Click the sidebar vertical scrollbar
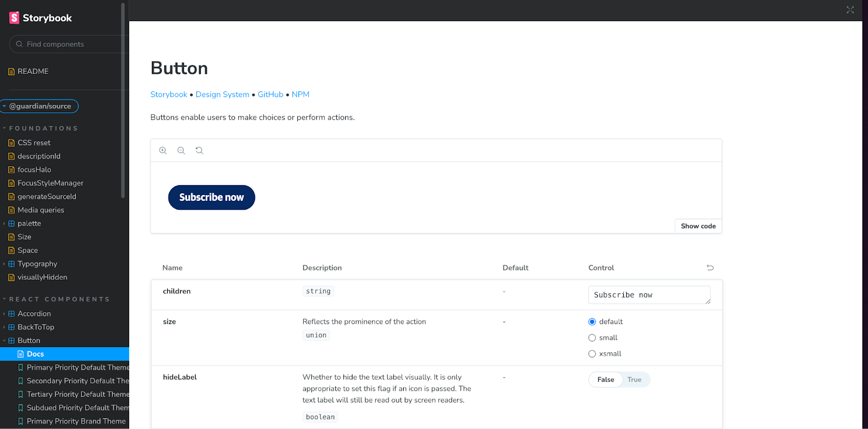Image resolution: width=868 pixels, height=429 pixels. coord(123,100)
